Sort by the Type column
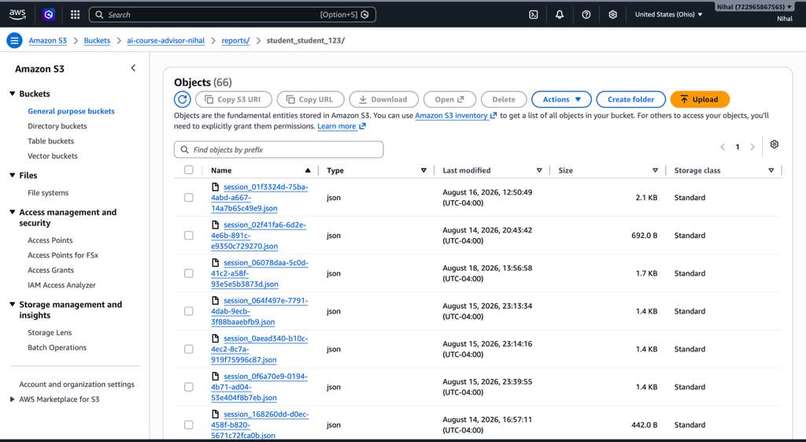Screen dimensions: 806x442 [x=424, y=170]
